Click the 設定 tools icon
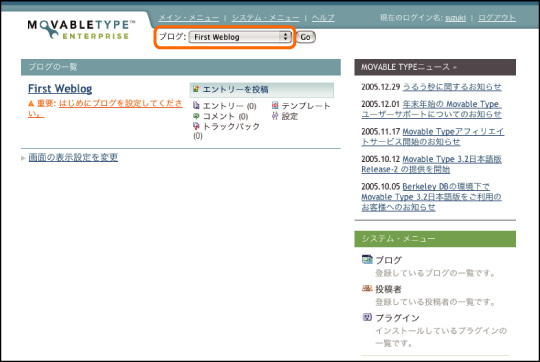 tap(275, 116)
